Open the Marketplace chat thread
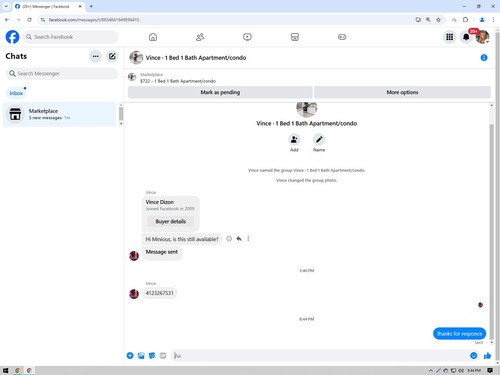Viewport: 500px width, 375px height. tap(59, 114)
